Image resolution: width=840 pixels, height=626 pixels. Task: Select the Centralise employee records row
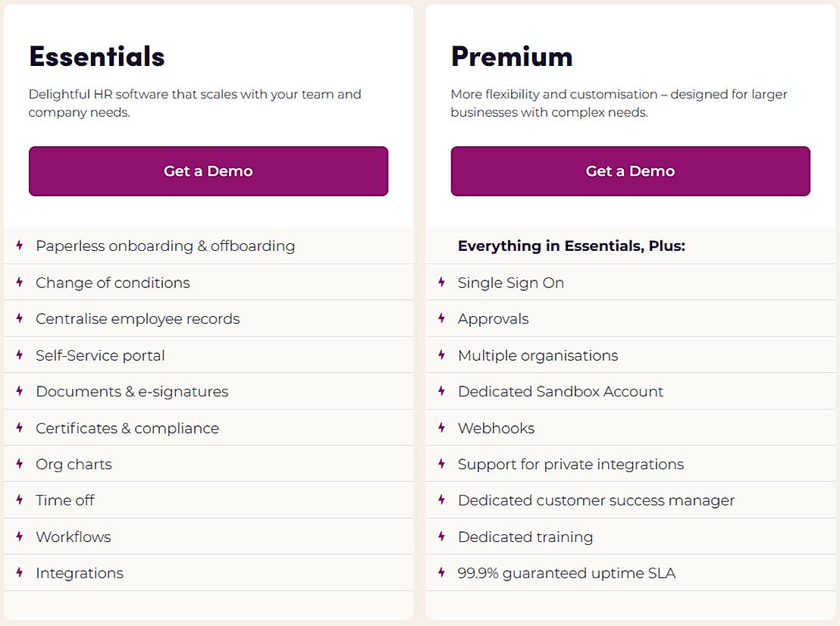(x=137, y=319)
